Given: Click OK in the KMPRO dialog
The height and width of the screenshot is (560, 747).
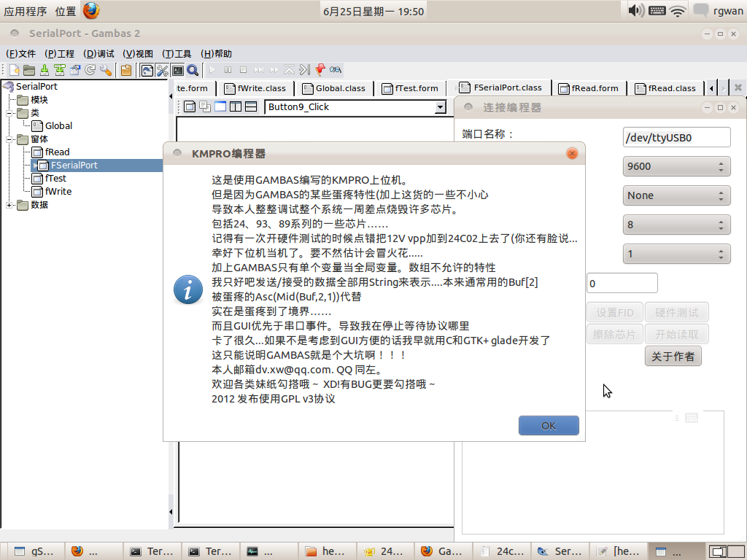Looking at the screenshot, I should pyautogui.click(x=549, y=426).
